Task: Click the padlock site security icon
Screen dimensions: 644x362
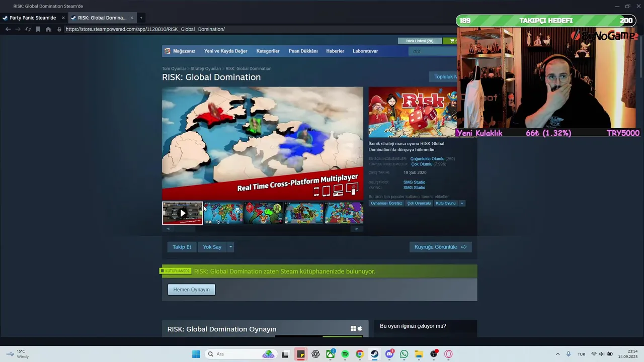Action: (x=59, y=29)
